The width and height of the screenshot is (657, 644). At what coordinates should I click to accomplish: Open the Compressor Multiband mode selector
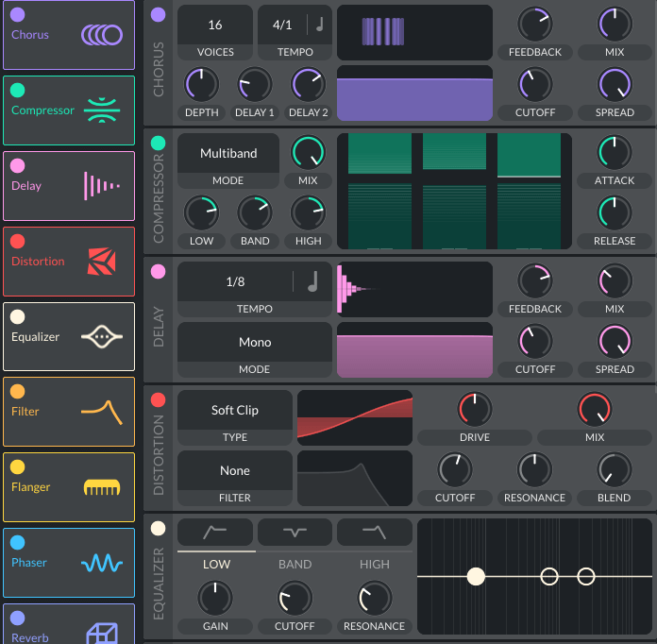pos(228,153)
